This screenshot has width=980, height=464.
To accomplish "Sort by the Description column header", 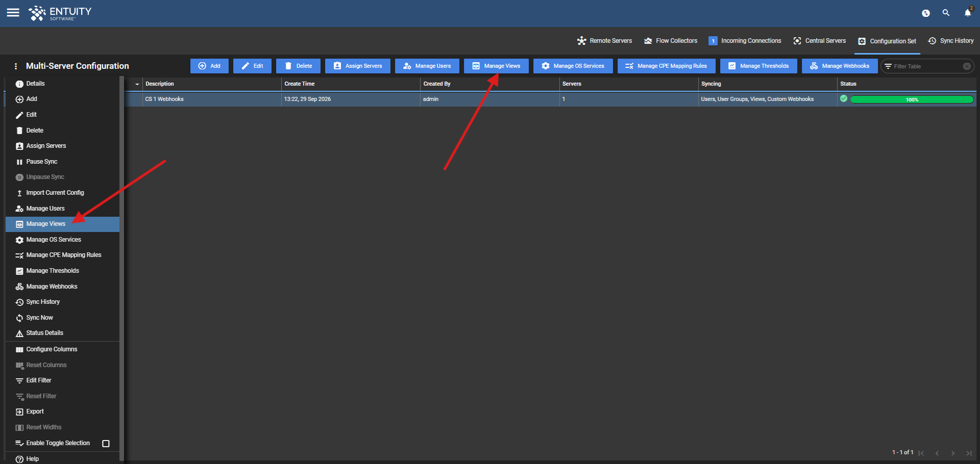I will point(211,84).
